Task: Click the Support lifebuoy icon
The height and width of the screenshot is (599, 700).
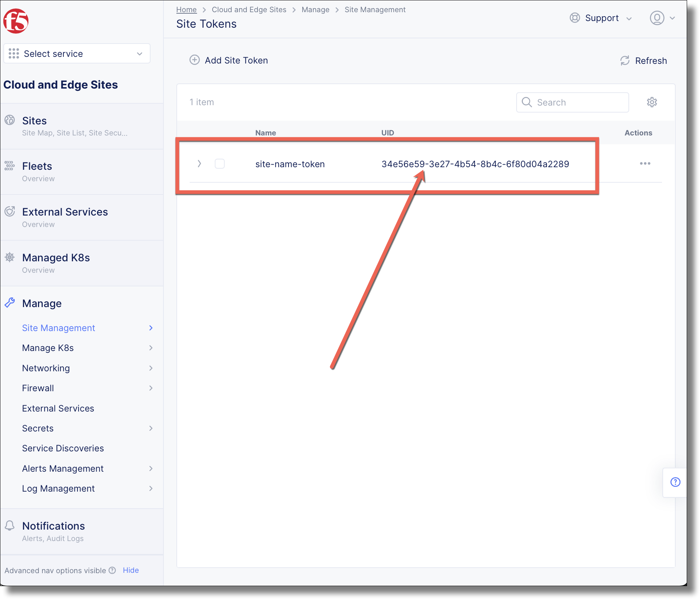Action: coord(575,18)
